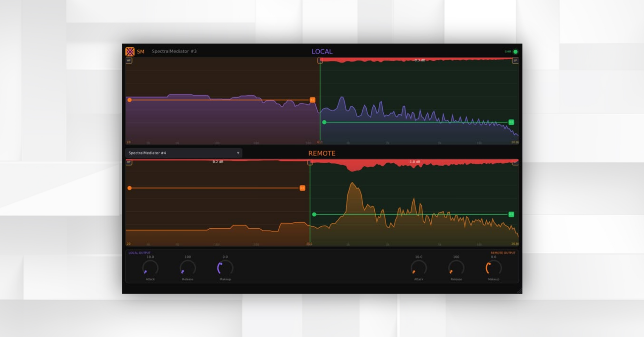Click the REMOTE section title
The width and height of the screenshot is (644, 337).
[x=322, y=153]
